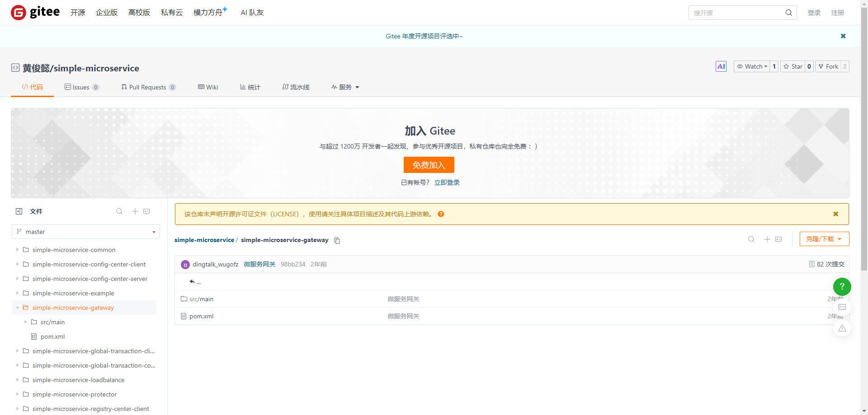Click Web IDE icon beside clone button
The height and width of the screenshot is (415, 868).
[778, 239]
